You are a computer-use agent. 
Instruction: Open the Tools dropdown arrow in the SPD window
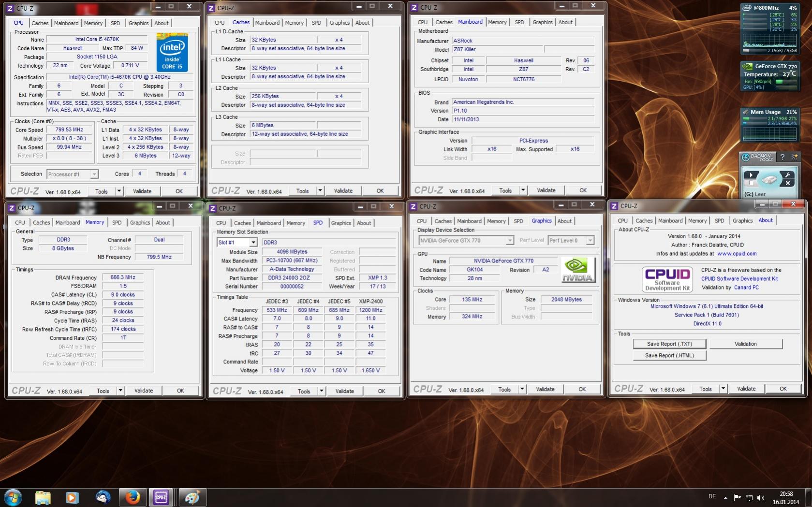(x=322, y=391)
